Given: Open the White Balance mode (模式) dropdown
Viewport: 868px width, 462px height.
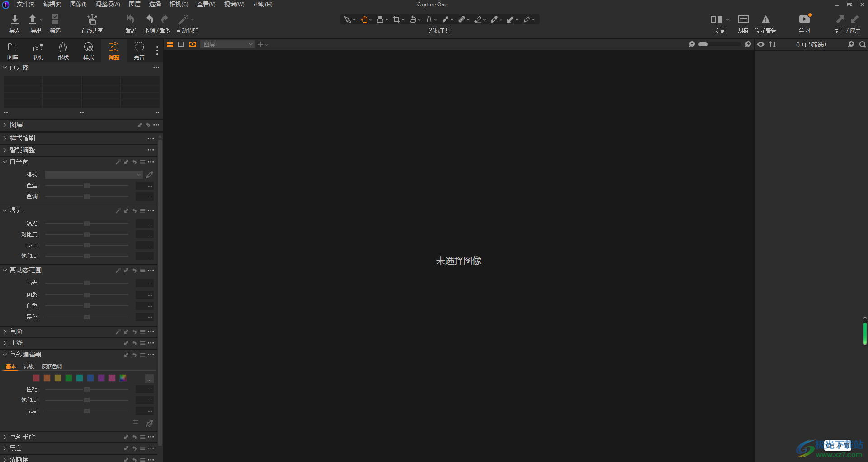Looking at the screenshot, I should coord(94,175).
